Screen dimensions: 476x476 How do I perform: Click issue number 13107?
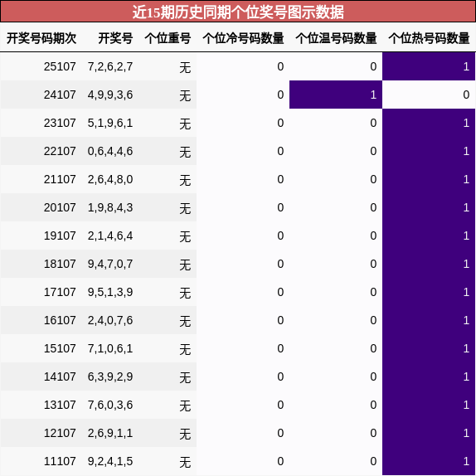pos(60,406)
